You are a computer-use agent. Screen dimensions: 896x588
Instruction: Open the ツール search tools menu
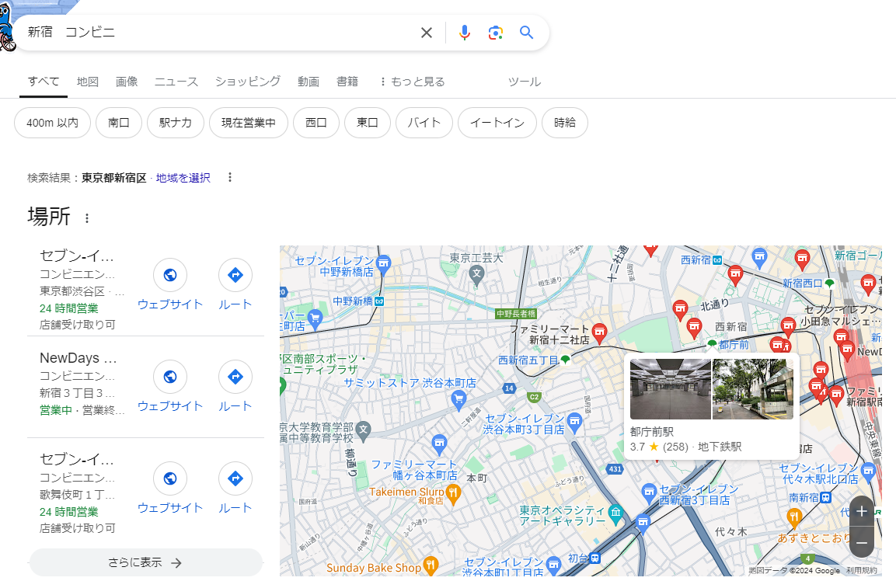[x=524, y=82]
